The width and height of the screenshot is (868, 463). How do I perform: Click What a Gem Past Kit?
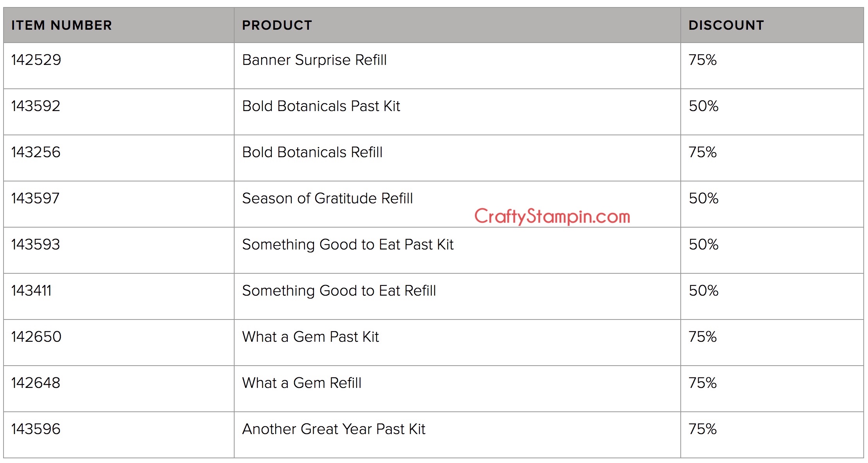(310, 337)
